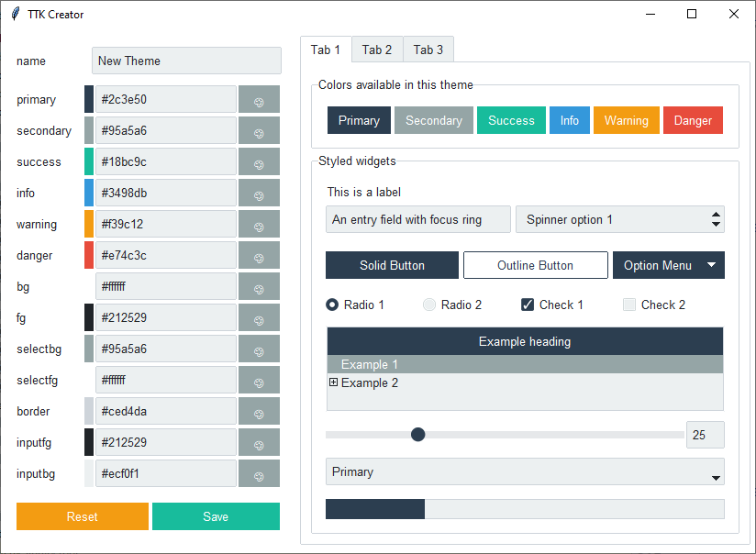Click the Example heading column header
The width and height of the screenshot is (756, 554).
coord(525,341)
